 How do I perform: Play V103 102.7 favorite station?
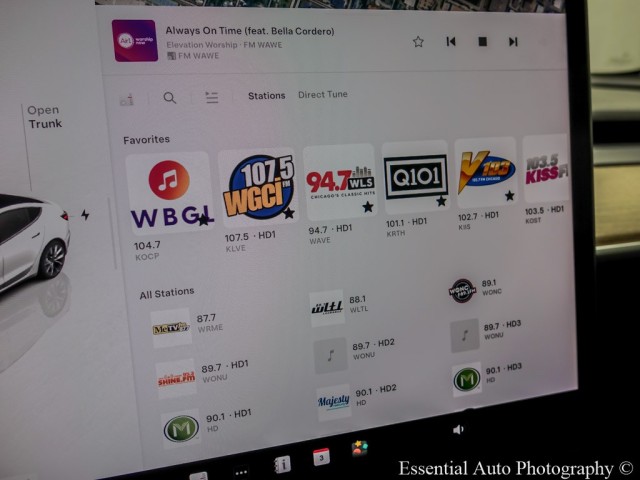(x=486, y=172)
